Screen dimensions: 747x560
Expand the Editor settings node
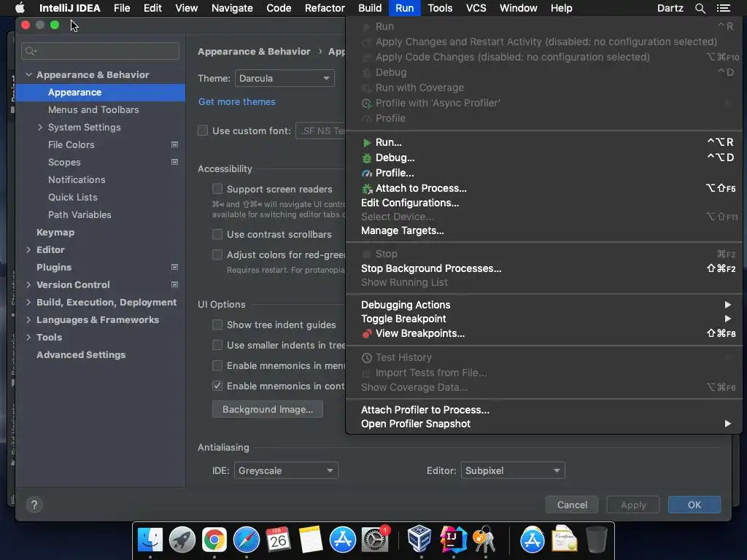pyautogui.click(x=28, y=249)
